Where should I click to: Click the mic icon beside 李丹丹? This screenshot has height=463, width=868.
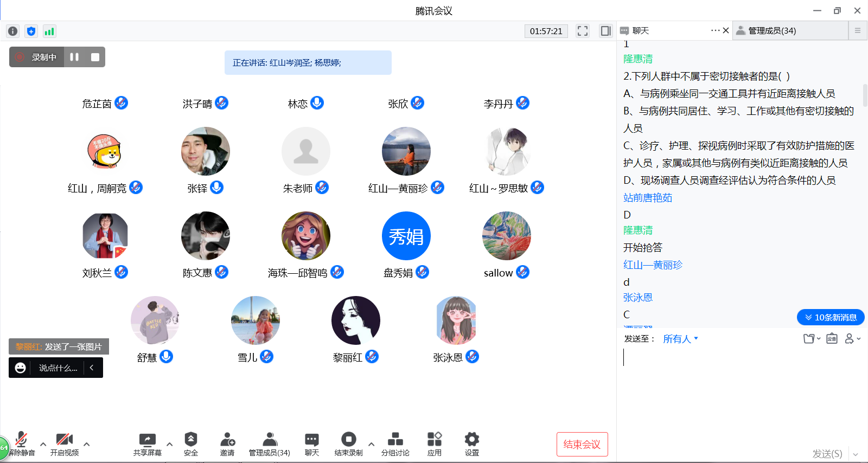523,102
